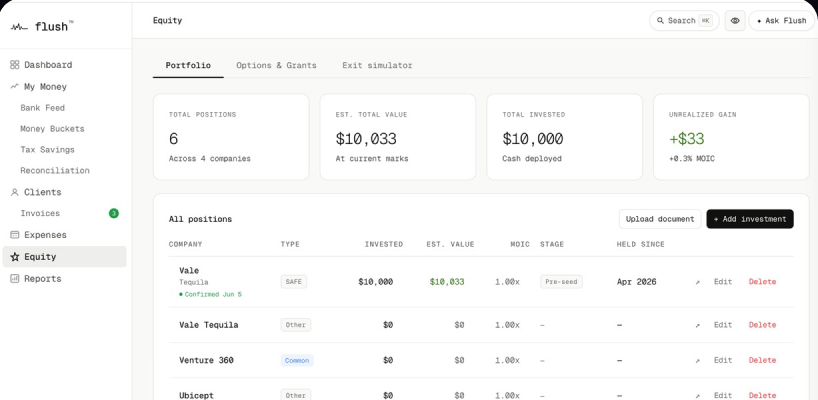Image resolution: width=818 pixels, height=400 pixels.
Task: Open the Vale Tequila row arrow icon
Action: [697, 325]
